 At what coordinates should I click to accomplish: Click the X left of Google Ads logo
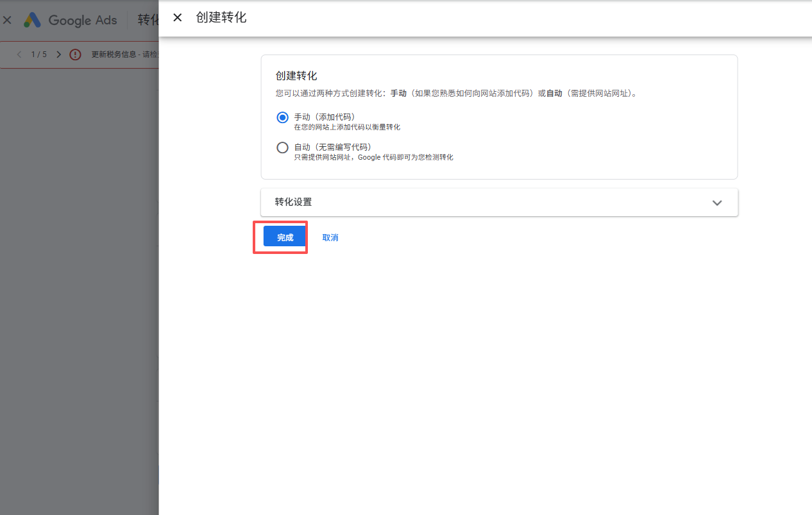7,20
